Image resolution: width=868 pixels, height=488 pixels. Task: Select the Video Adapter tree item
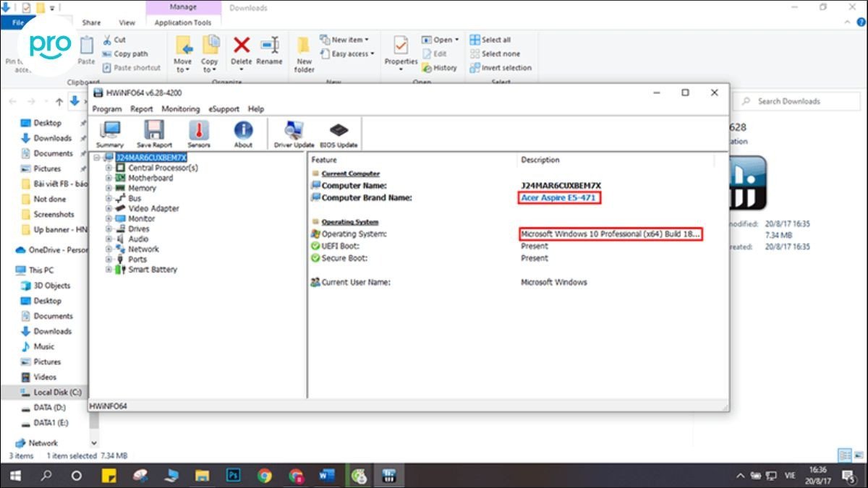pyautogui.click(x=153, y=208)
